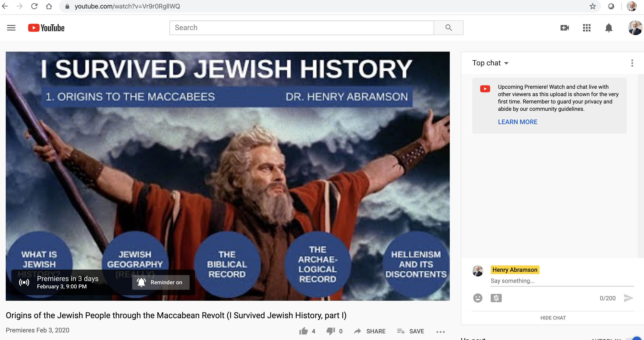
Task: Open the chat options three-dot menu
Action: (632, 63)
